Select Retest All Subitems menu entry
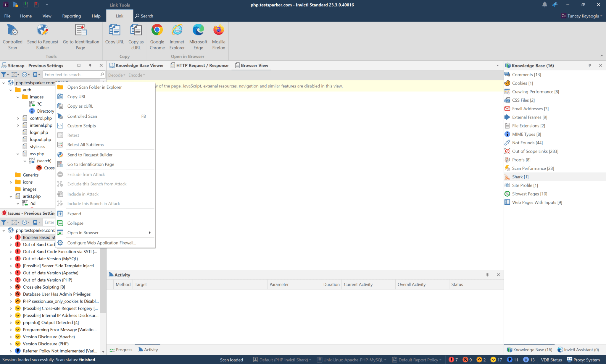Image resolution: width=606 pixels, height=364 pixels. [x=85, y=145]
